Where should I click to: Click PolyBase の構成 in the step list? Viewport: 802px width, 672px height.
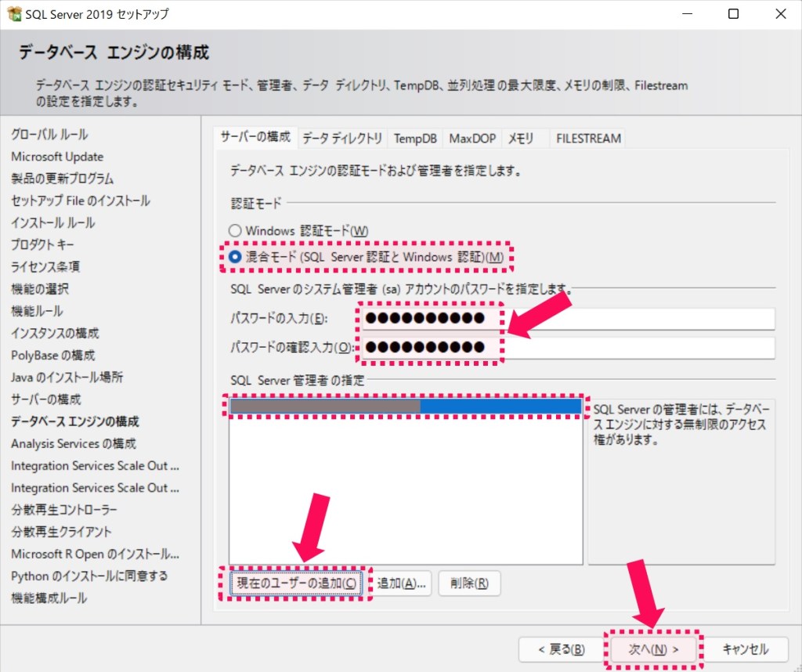[x=53, y=356]
